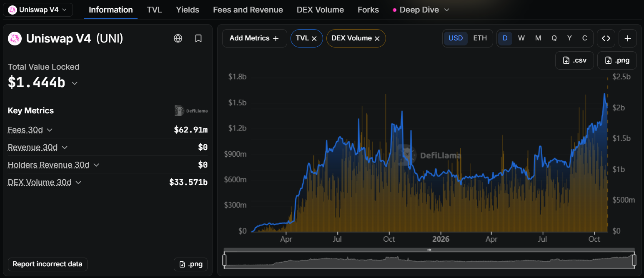Open the Information tab

click(x=111, y=10)
